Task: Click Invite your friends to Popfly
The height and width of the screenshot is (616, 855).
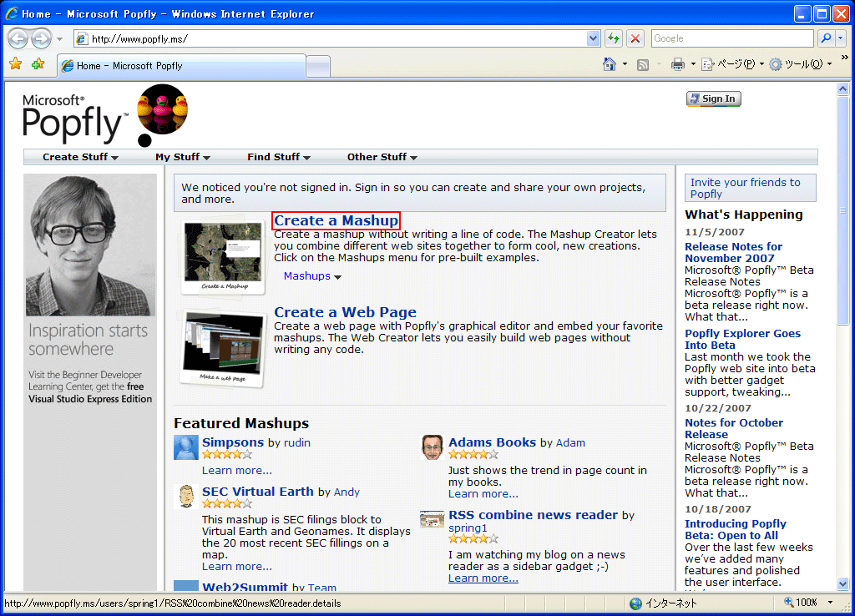Action: tap(751, 188)
